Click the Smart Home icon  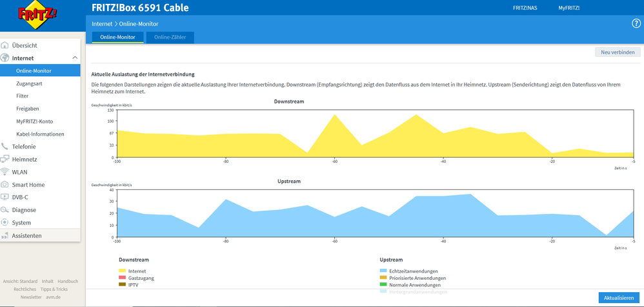pos(5,185)
